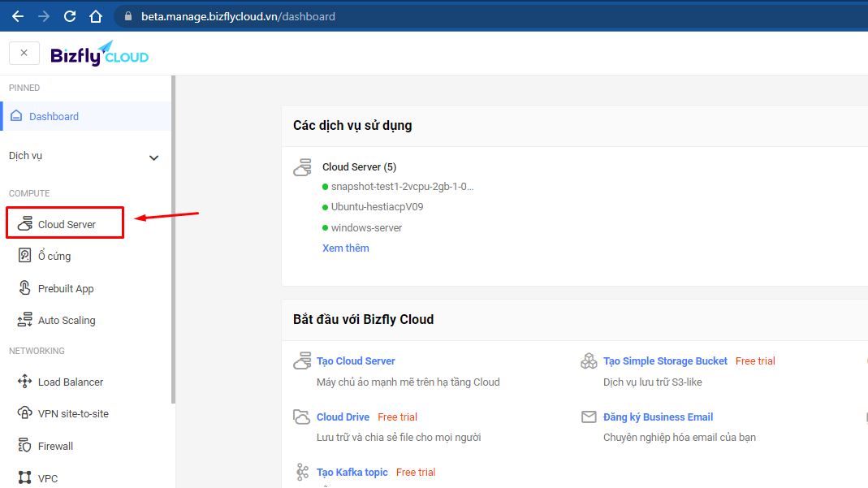The width and height of the screenshot is (868, 488).
Task: Open the Cloud Drive link
Action: click(x=343, y=417)
